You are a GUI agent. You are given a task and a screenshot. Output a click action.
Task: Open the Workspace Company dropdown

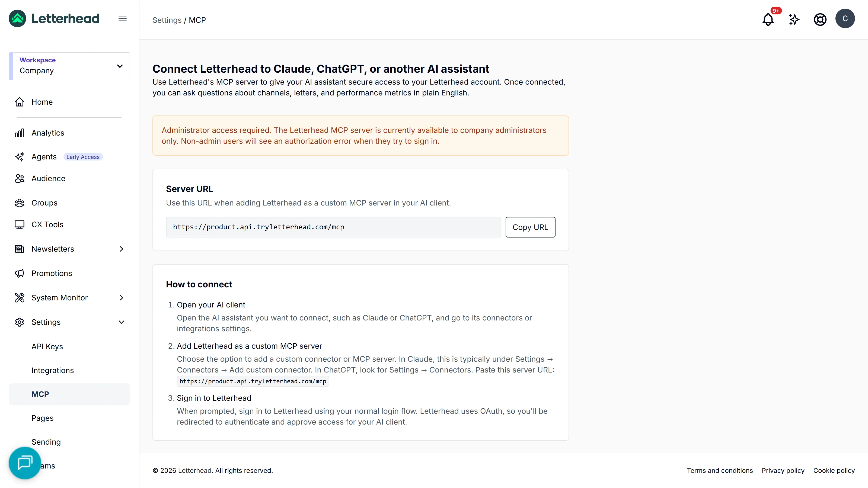[x=69, y=66]
